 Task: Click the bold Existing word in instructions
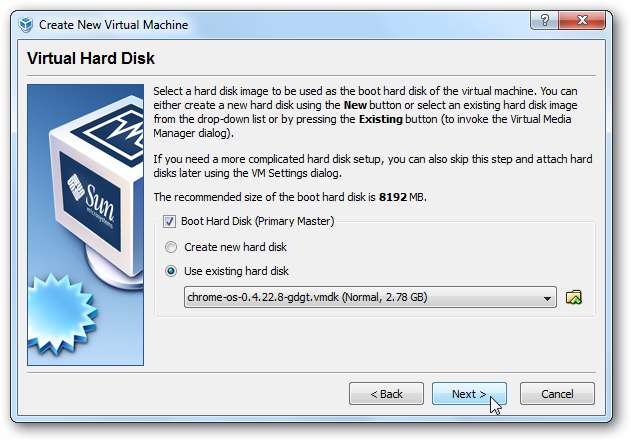(x=381, y=119)
